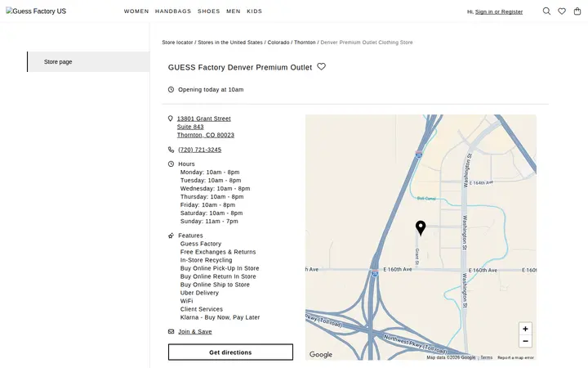The image size is (588, 368).
Task: Open the wishlist heart icon in header
Action: (x=562, y=11)
